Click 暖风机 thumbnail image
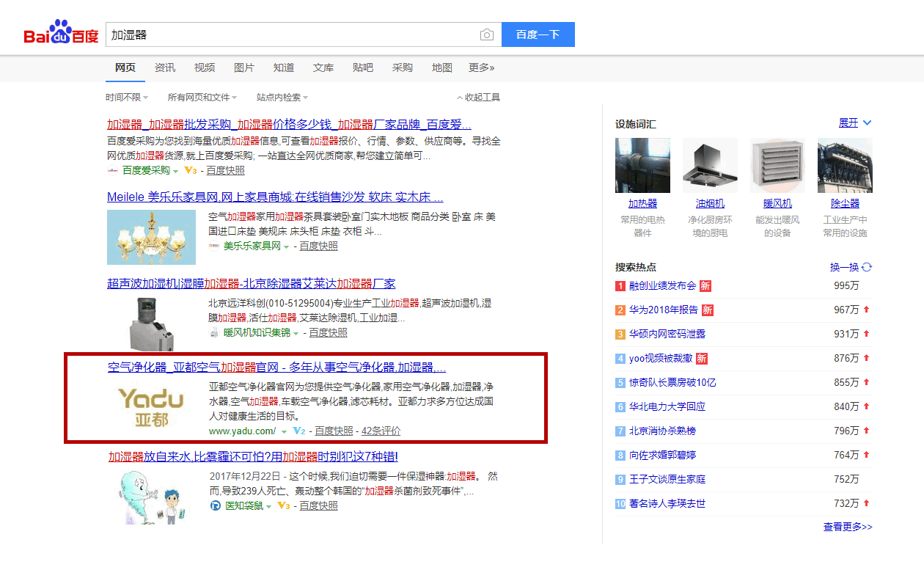Screen dimensions: 924x570 pos(777,166)
